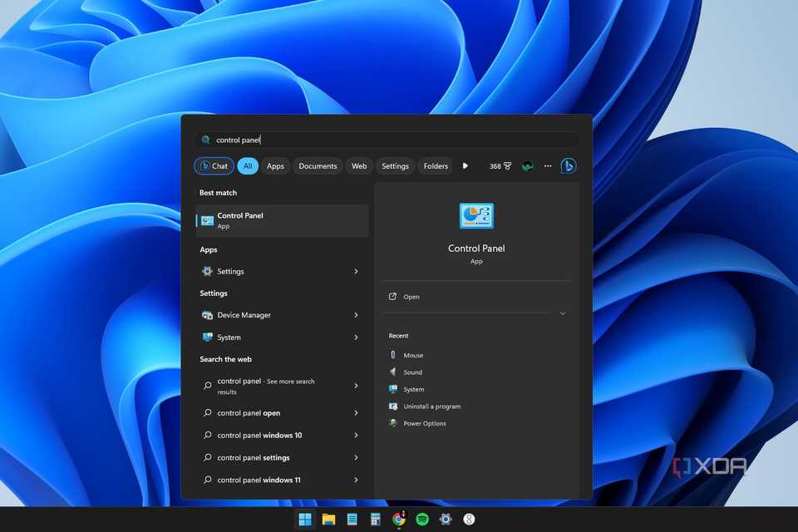Open File Explorer from the taskbar
798x532 pixels.
[329, 520]
